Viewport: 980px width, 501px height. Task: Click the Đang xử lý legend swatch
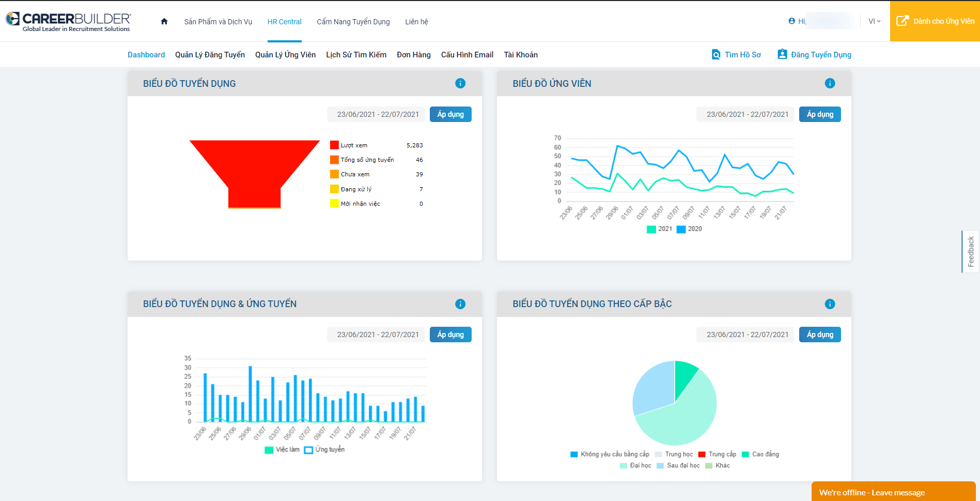[x=334, y=189]
